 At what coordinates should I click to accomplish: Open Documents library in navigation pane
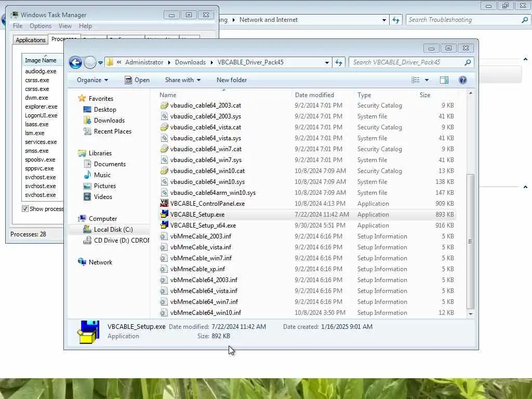tap(110, 164)
